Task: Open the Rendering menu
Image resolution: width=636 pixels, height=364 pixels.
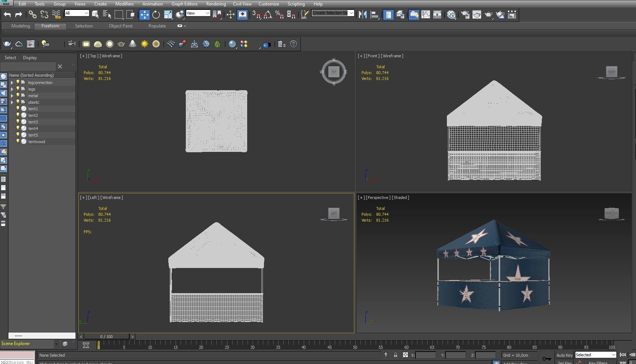Action: tap(216, 4)
